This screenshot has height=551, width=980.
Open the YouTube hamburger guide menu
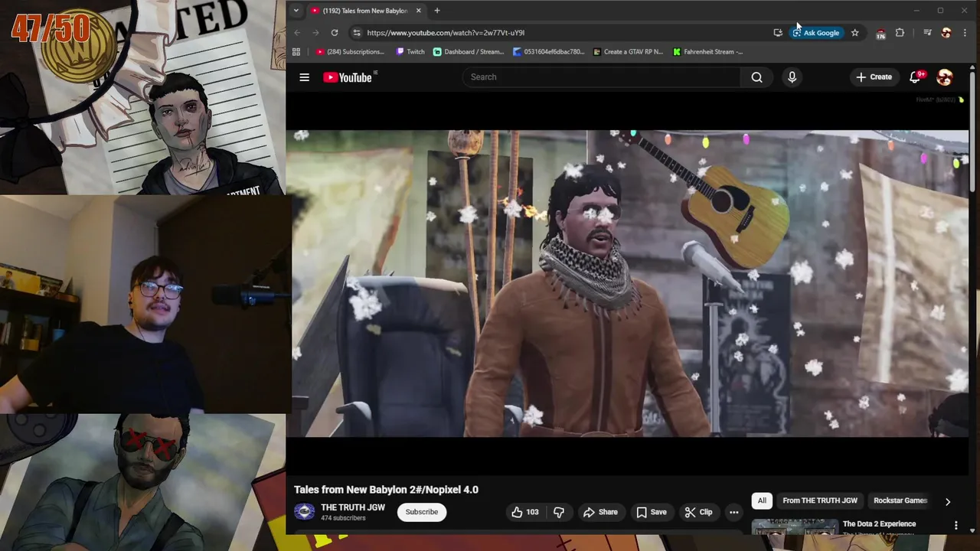pos(304,77)
